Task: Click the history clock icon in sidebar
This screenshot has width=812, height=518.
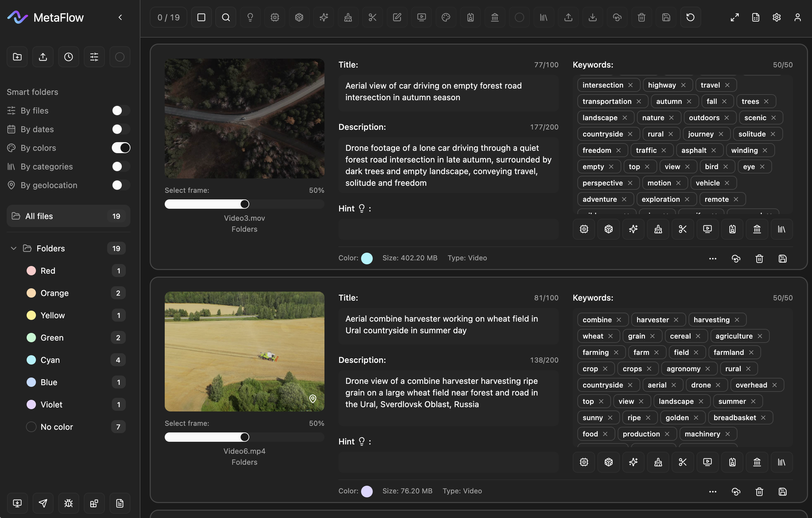Action: 69,57
